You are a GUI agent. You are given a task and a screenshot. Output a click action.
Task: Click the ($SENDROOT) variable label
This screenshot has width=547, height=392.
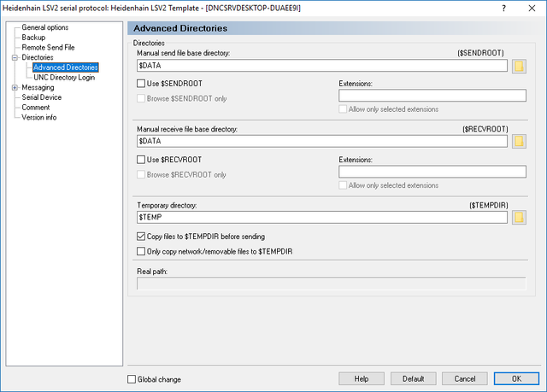coord(480,53)
